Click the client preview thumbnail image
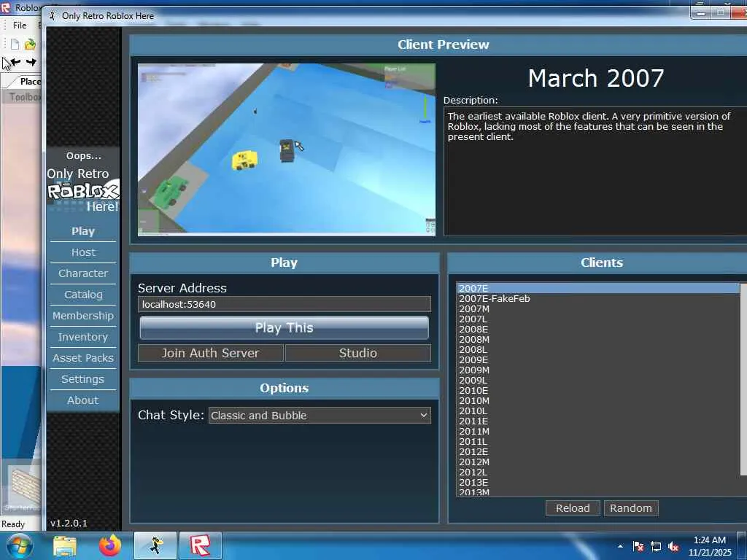This screenshot has height=560, width=747. tap(286, 149)
